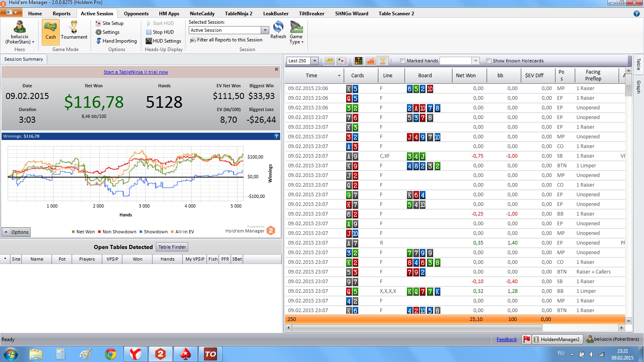Open the Game Type selector
This screenshot has width=644, height=362.
click(x=296, y=32)
